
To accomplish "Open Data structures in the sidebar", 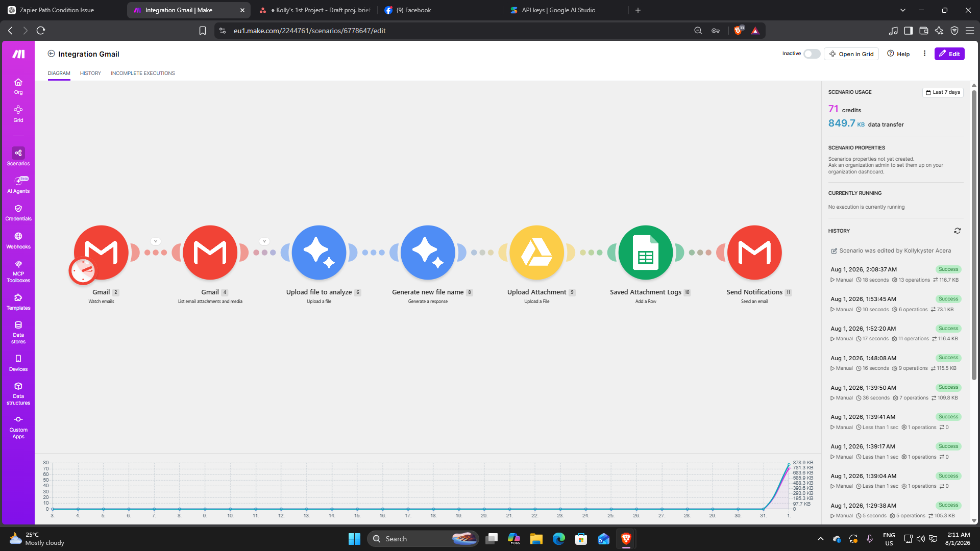I will coord(18,393).
